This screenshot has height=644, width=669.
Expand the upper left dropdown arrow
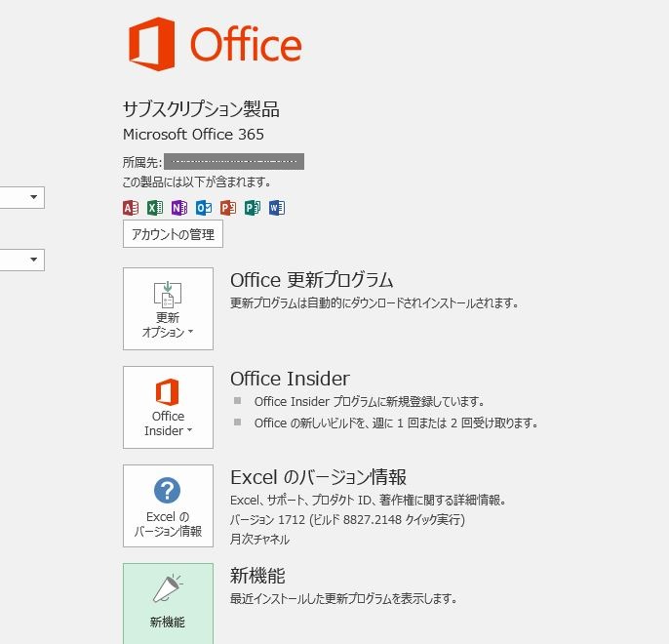click(x=33, y=197)
